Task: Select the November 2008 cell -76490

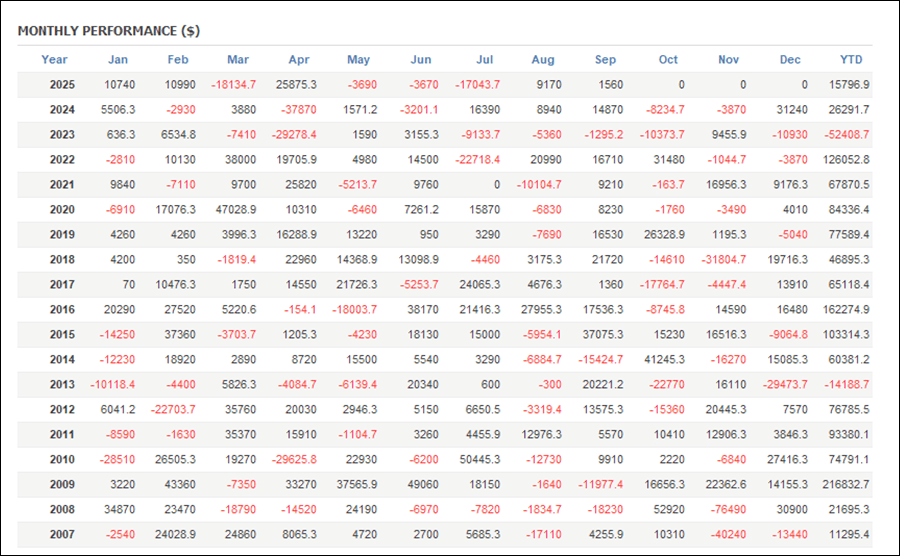Action: pos(729,510)
